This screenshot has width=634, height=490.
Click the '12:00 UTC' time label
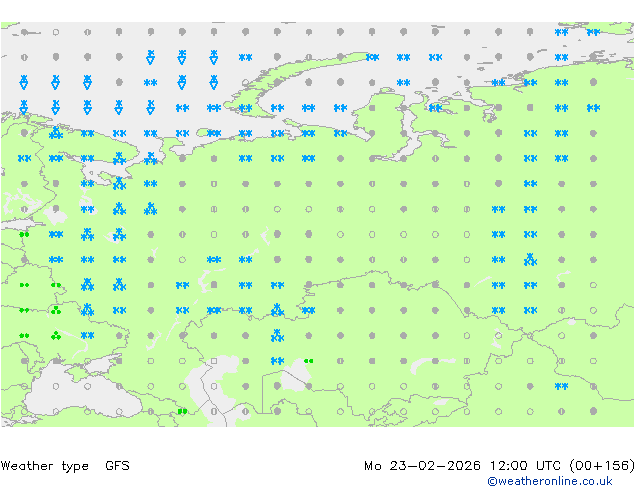point(525,466)
